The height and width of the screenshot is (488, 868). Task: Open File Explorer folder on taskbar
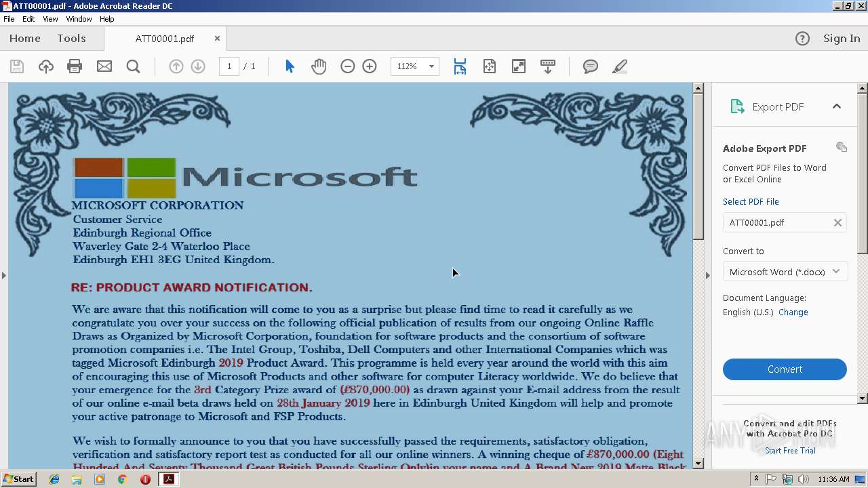point(77,479)
